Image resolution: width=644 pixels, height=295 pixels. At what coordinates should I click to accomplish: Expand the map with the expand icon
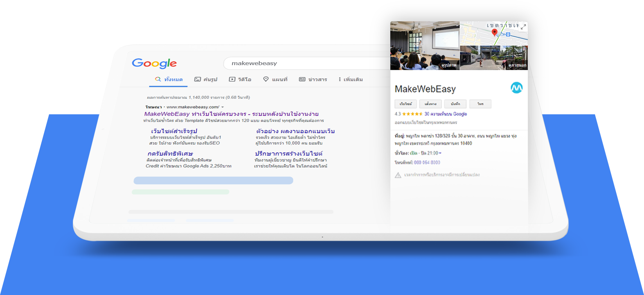click(x=523, y=27)
